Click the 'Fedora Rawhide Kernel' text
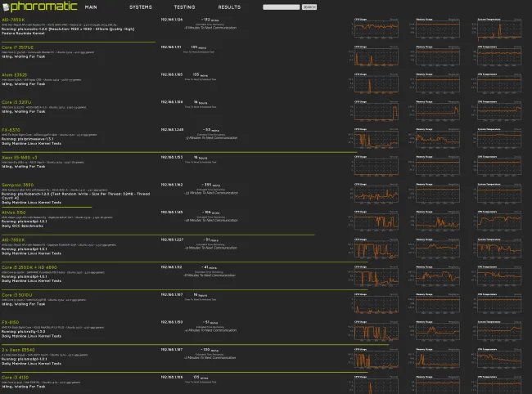Screen dimensions: 532x394 [x=23, y=34]
